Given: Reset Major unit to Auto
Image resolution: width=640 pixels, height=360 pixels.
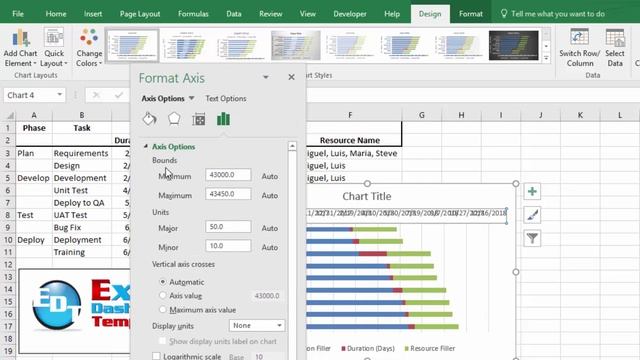Looking at the screenshot, I should coord(270,228).
